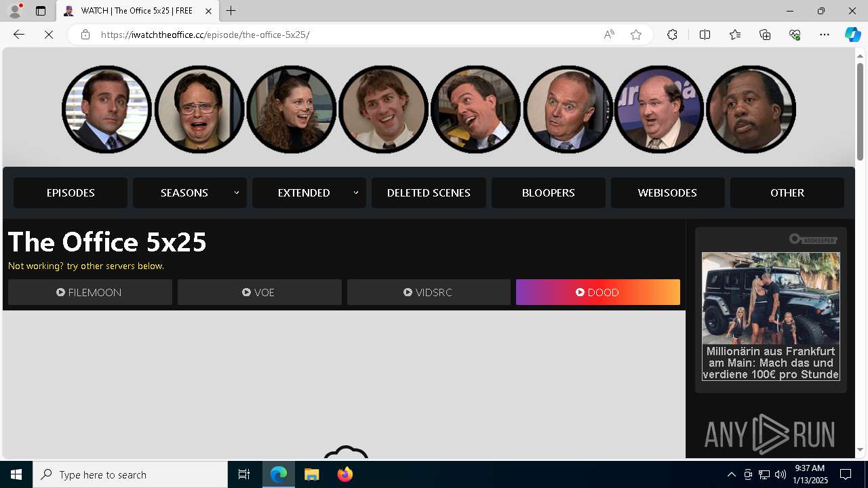Open the taskbar clock and date

tap(810, 474)
